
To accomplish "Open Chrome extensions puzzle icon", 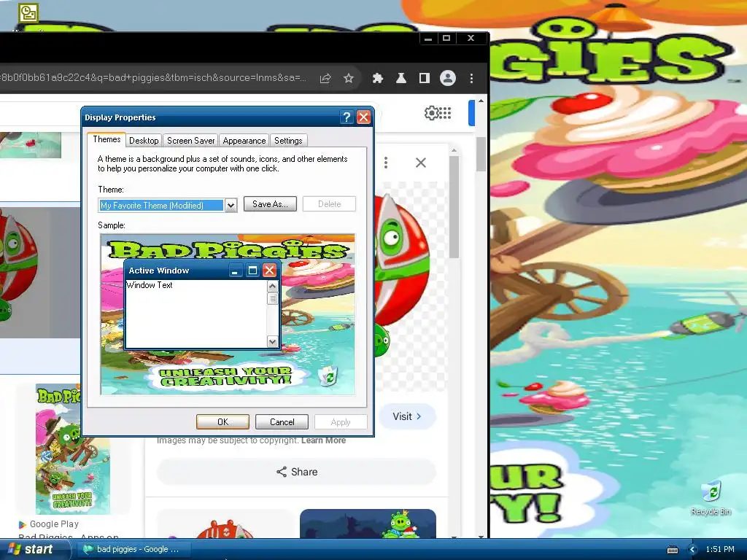I will (377, 78).
